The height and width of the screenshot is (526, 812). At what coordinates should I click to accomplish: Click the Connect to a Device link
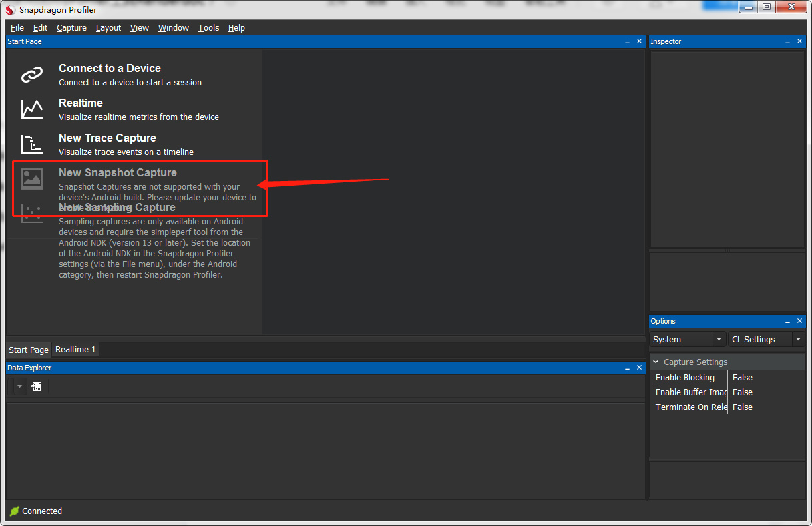[x=110, y=68]
